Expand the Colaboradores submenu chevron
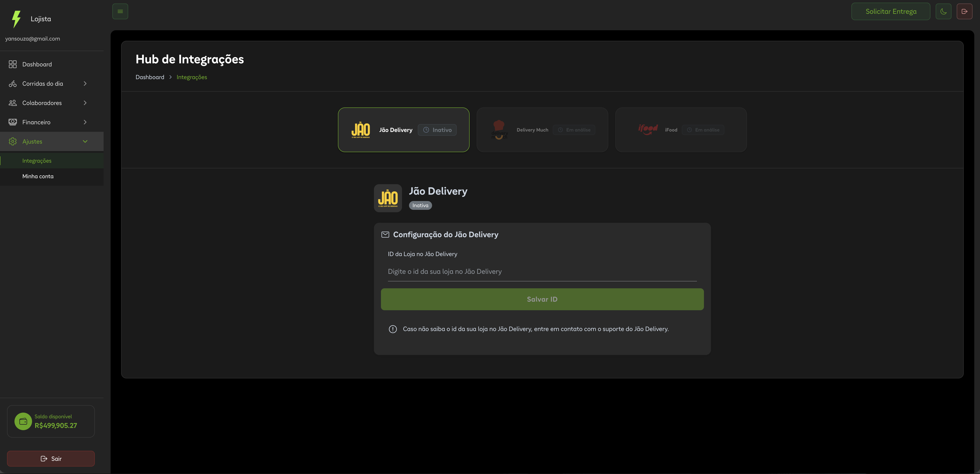This screenshot has width=980, height=474. (85, 103)
